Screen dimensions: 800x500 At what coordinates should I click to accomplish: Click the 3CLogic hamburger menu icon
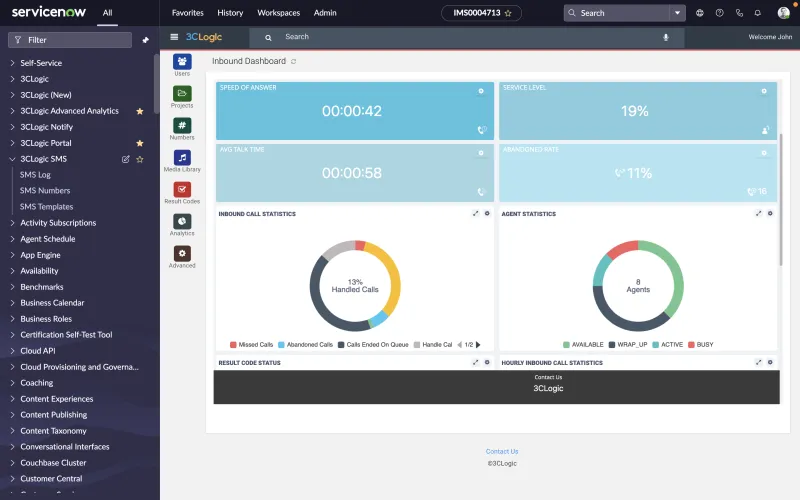pyautogui.click(x=174, y=37)
